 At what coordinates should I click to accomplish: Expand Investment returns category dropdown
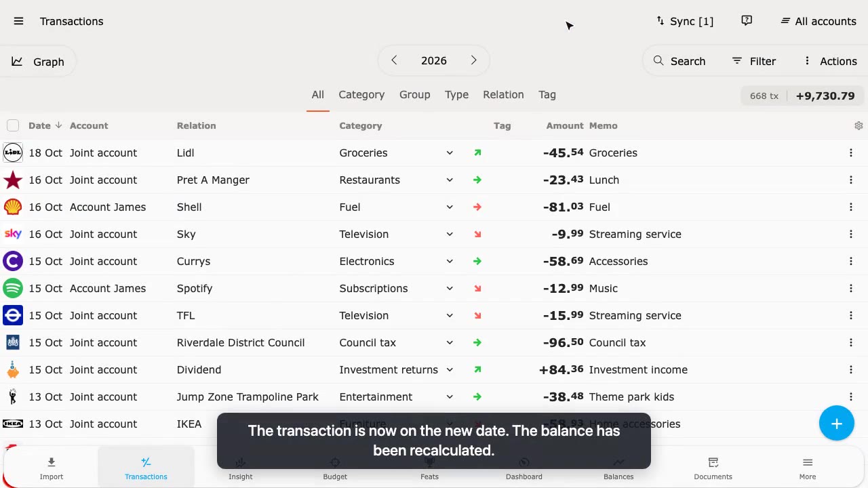tap(450, 369)
